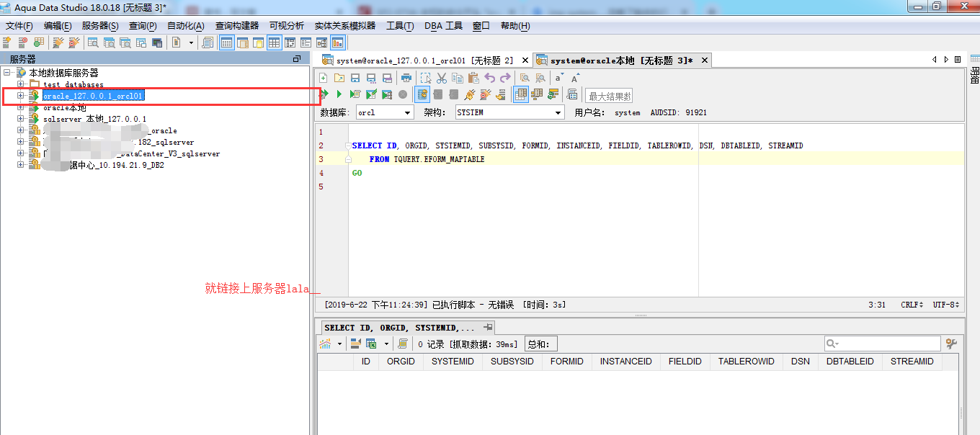This screenshot has height=435, width=980.
Task: Expand the solserver 本地_127.0.0.1 node
Action: point(22,119)
